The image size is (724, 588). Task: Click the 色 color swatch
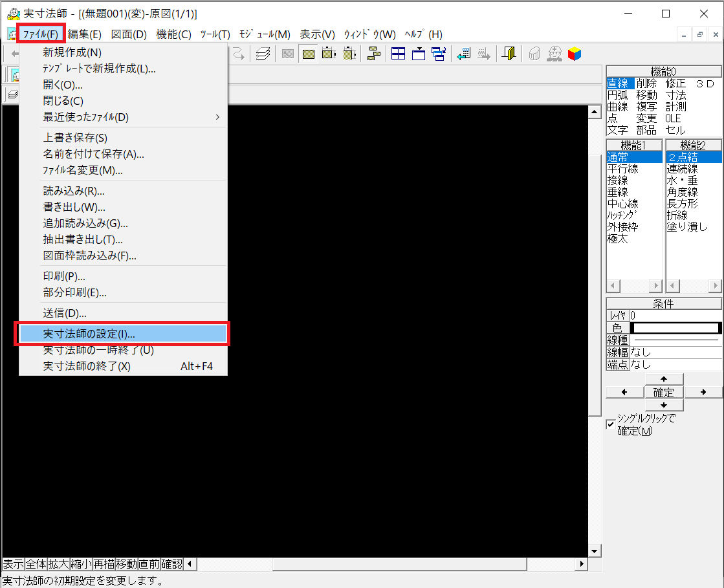point(675,328)
